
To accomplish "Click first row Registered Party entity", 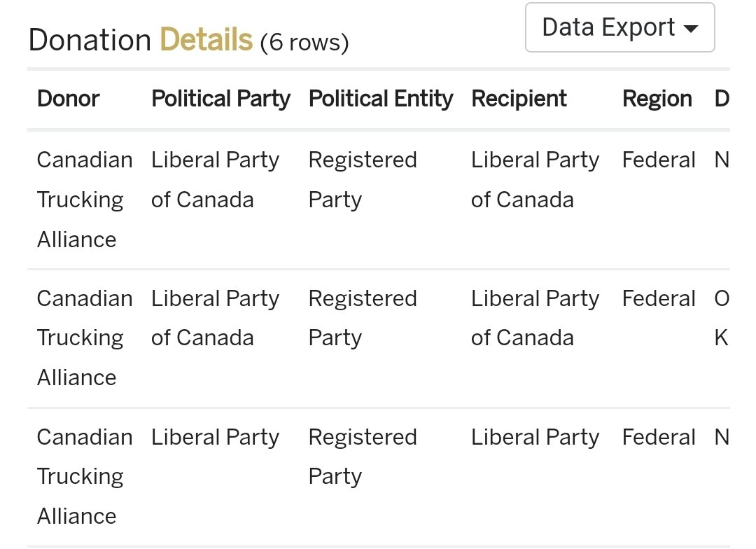I will [x=362, y=180].
